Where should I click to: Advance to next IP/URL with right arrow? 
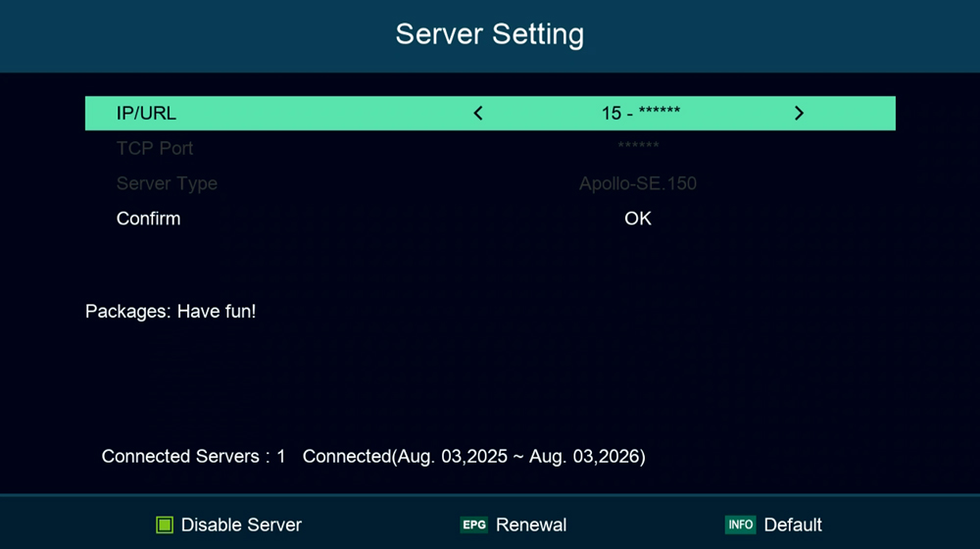[799, 114]
